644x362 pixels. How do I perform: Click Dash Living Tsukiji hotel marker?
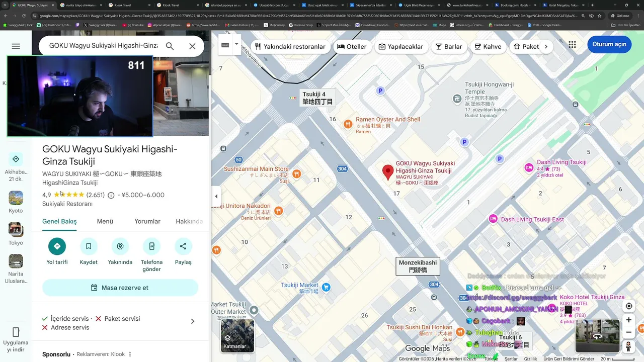click(529, 167)
